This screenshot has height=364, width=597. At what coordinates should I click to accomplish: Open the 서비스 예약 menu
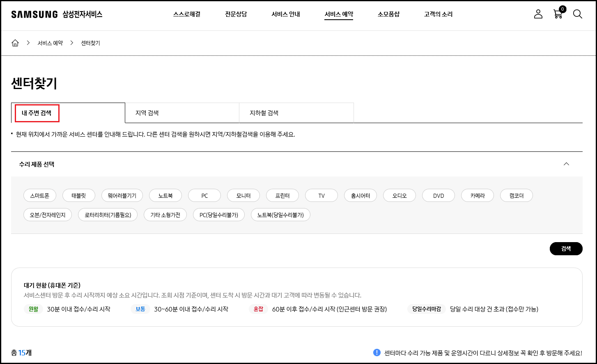(x=339, y=14)
